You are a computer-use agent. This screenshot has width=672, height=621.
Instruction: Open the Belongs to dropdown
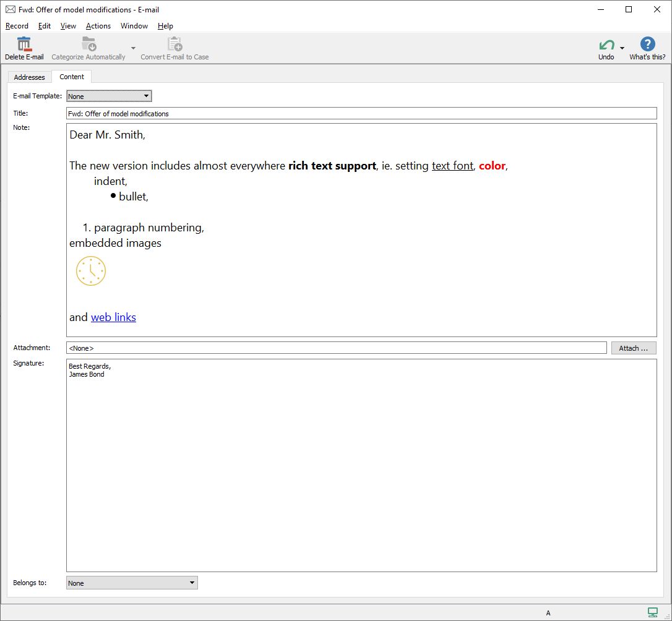[x=192, y=583]
